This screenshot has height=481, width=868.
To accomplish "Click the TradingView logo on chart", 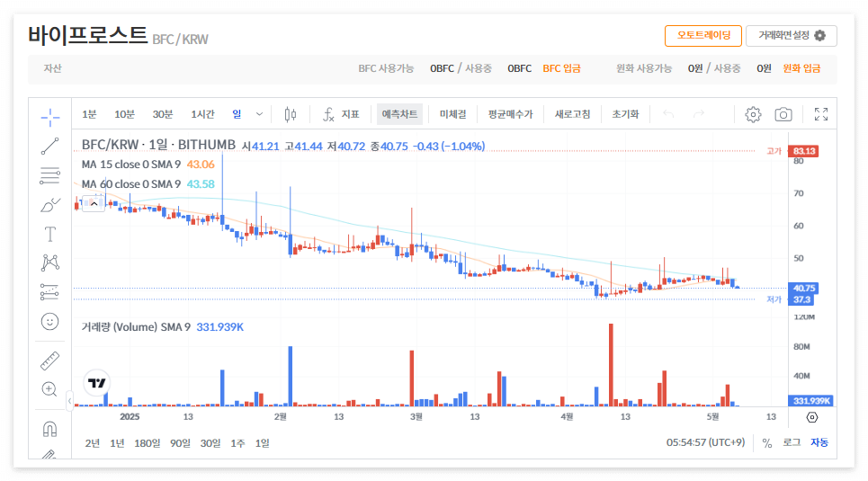I will (x=97, y=382).
